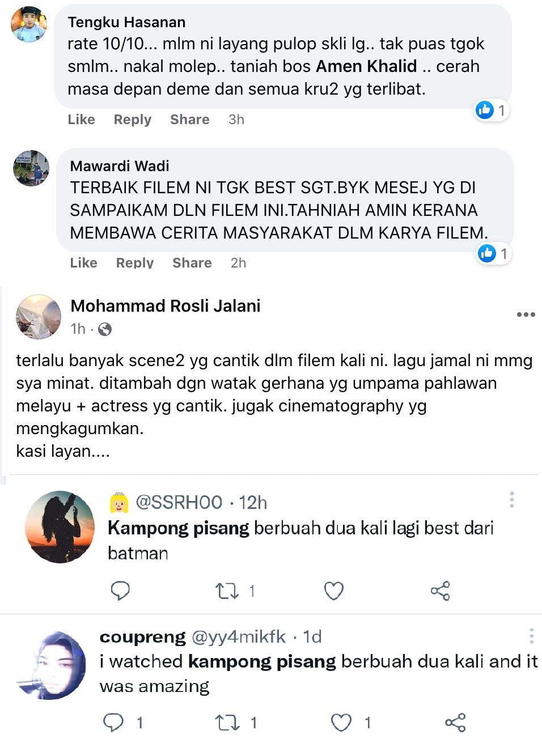View thumbs-up reaction on Tengku Hasanan's comment

click(492, 110)
